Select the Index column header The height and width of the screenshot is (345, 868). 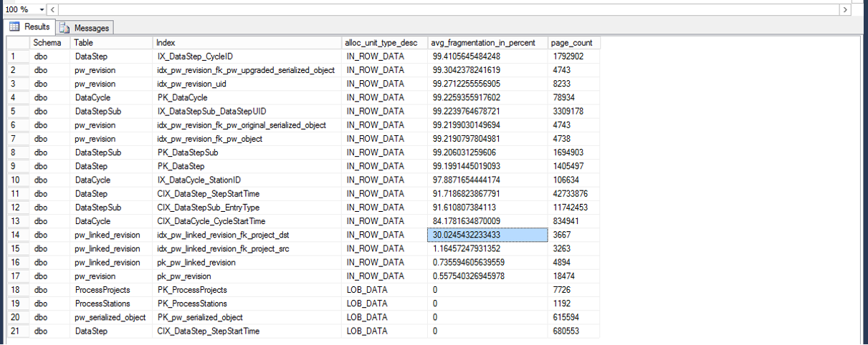(x=248, y=43)
